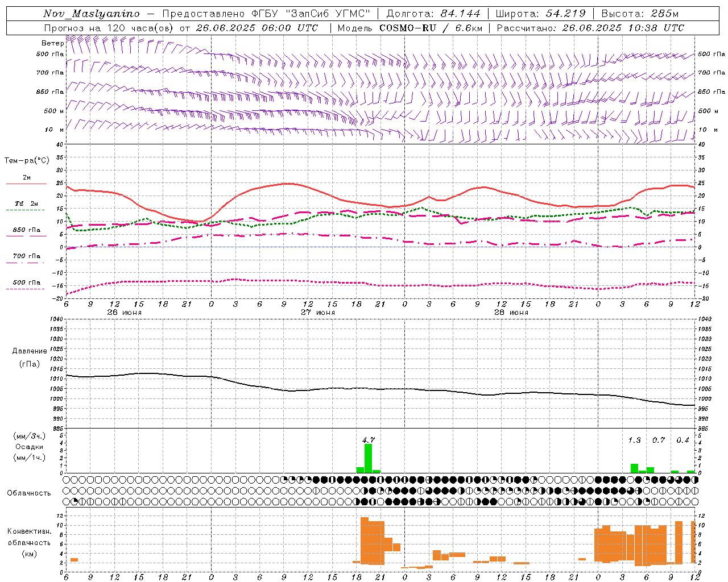The height and width of the screenshot is (582, 728).
Task: Click the Высота: 285м label
Action: point(640,14)
